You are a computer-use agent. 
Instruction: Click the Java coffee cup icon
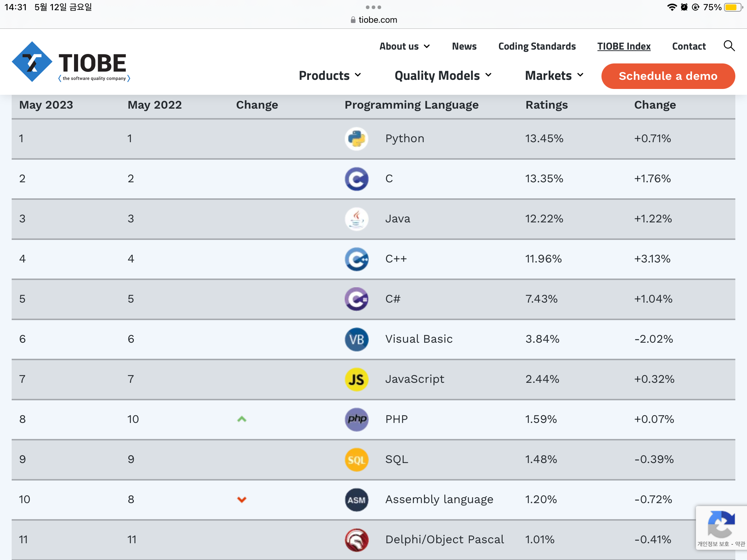[356, 219]
